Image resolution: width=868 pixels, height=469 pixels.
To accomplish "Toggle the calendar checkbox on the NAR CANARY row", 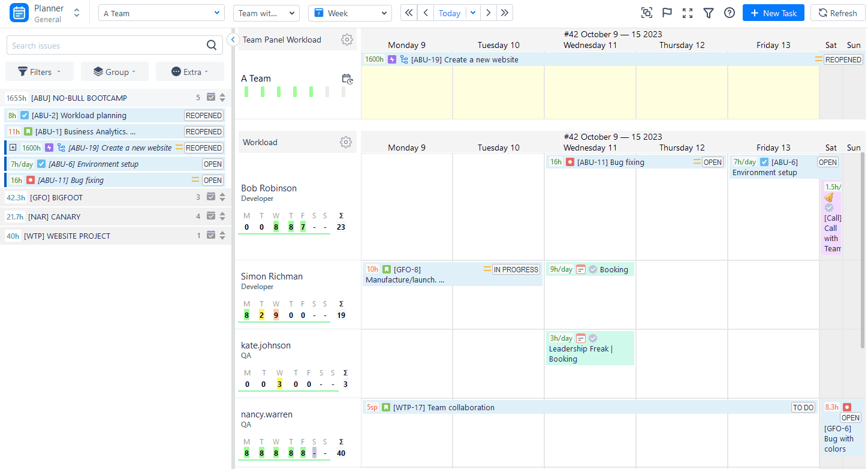I will [x=211, y=217].
